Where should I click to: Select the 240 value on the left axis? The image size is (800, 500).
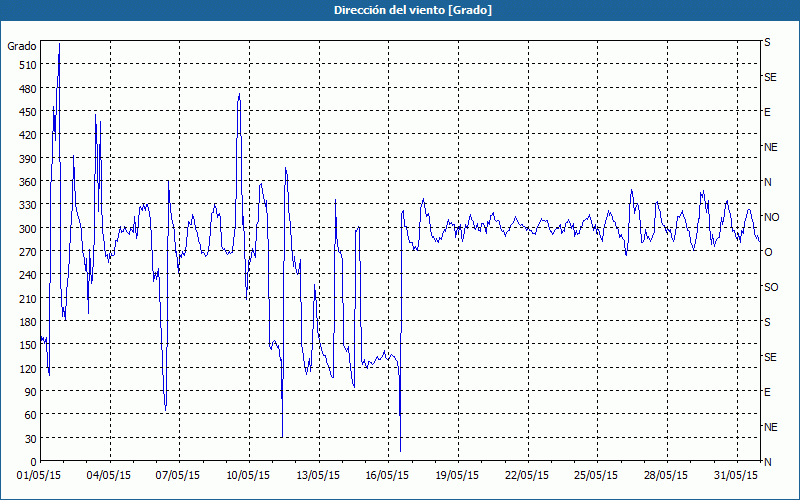click(x=28, y=275)
